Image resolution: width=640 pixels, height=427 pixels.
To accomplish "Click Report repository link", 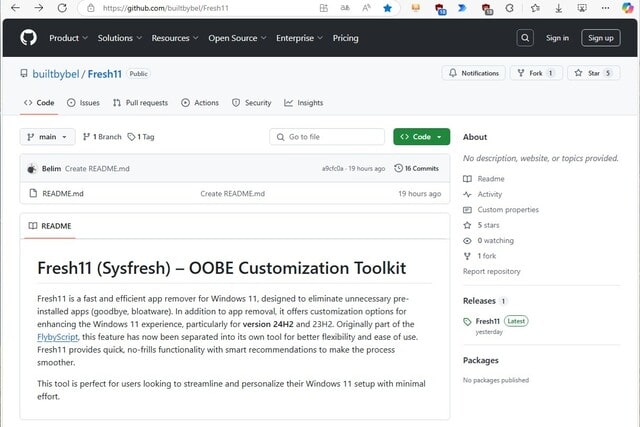I will tap(491, 271).
